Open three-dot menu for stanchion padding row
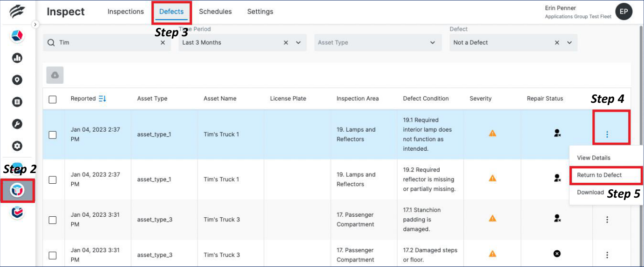The height and width of the screenshot is (267, 644). pyautogui.click(x=607, y=220)
